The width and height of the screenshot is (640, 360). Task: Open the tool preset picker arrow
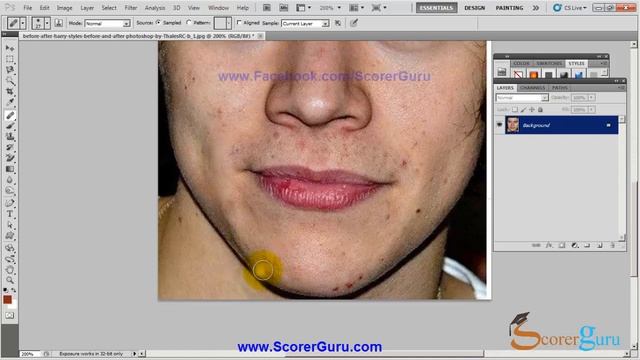click(x=23, y=23)
